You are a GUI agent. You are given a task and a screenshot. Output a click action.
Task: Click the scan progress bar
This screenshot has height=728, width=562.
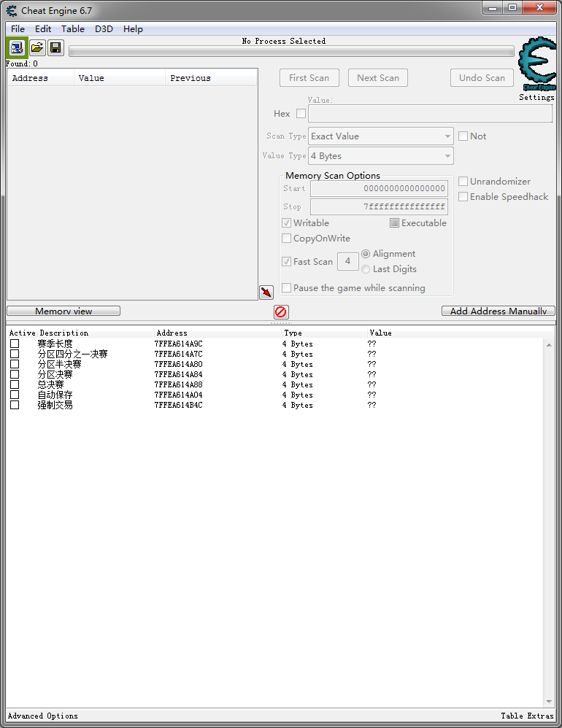click(x=292, y=51)
